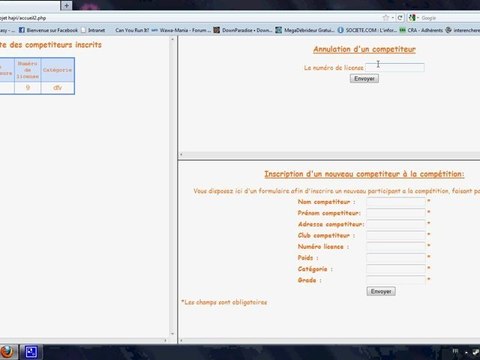
Task: Click the Adresse competiteur field
Action: tap(396, 224)
